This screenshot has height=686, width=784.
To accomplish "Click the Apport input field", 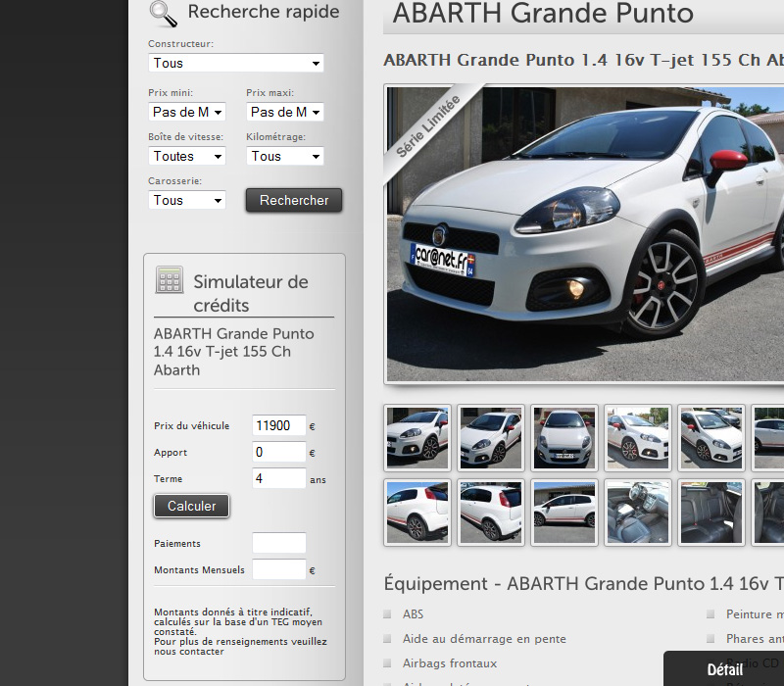I will (x=279, y=452).
